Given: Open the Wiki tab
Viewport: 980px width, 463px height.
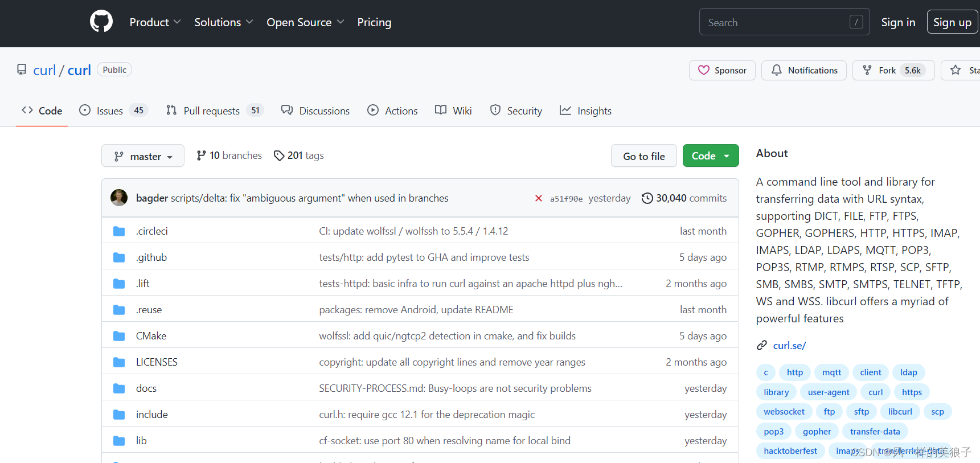Looking at the screenshot, I should [x=453, y=110].
